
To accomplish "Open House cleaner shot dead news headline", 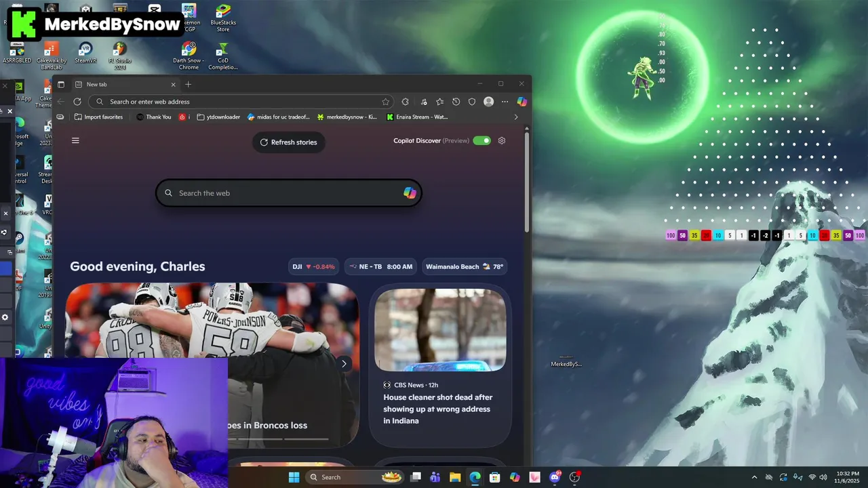I will click(438, 409).
